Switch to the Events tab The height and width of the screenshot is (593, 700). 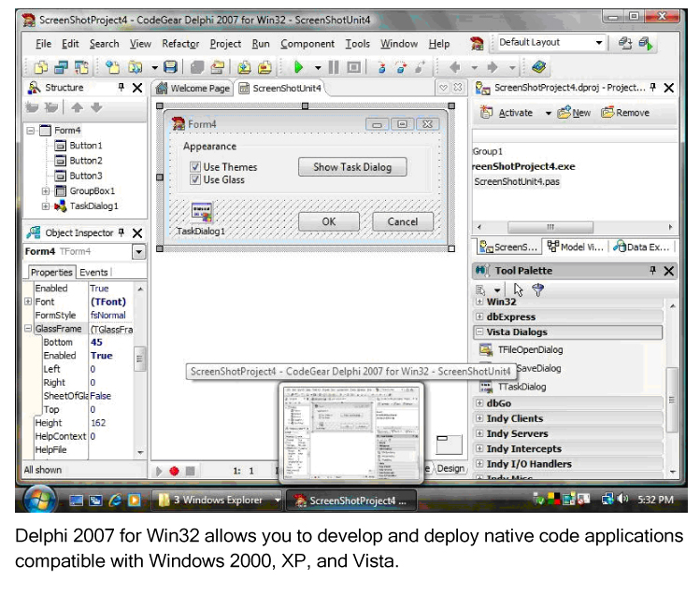tap(93, 272)
